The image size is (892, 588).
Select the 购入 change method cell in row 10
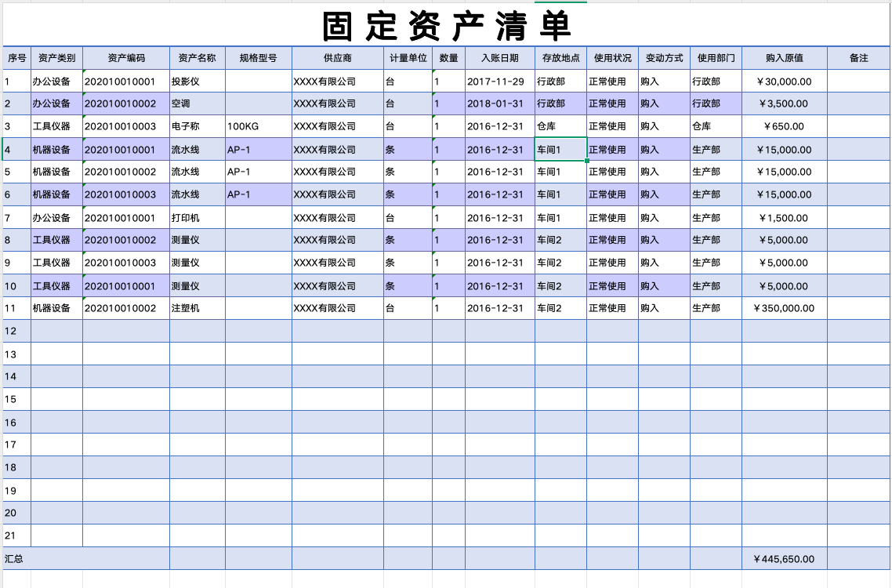[x=665, y=285]
